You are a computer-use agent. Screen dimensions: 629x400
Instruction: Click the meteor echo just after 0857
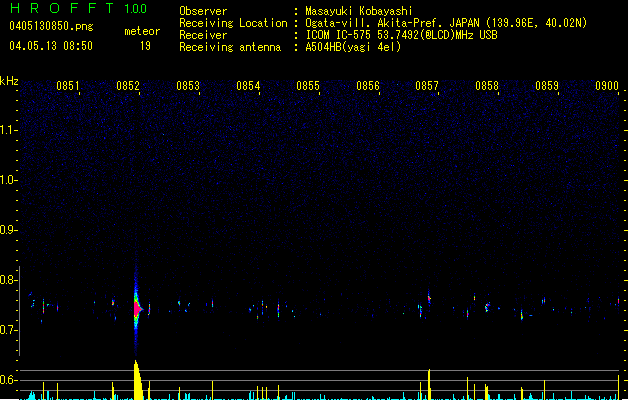pos(429,297)
